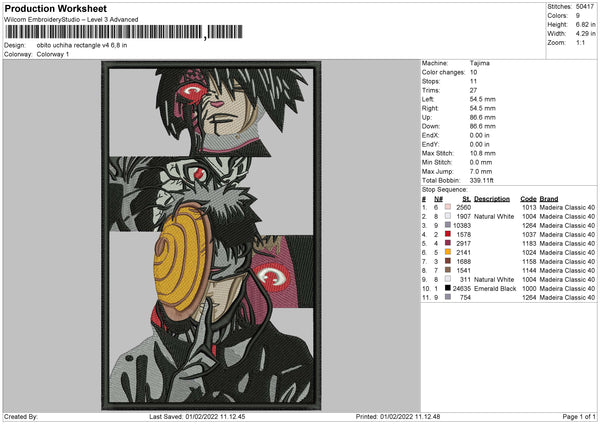Image resolution: width=600 pixels, height=424 pixels.
Task: Click the white swatch beside stitch count 311
Action: (448, 279)
